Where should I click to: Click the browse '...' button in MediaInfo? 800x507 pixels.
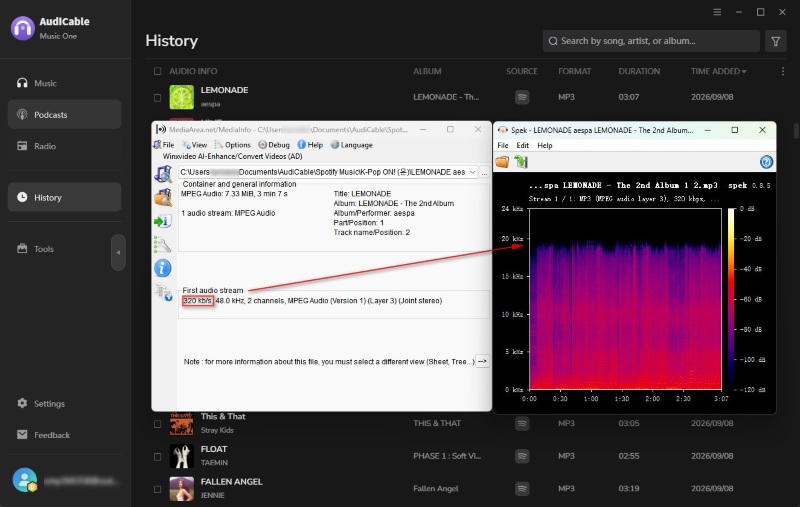(x=484, y=172)
